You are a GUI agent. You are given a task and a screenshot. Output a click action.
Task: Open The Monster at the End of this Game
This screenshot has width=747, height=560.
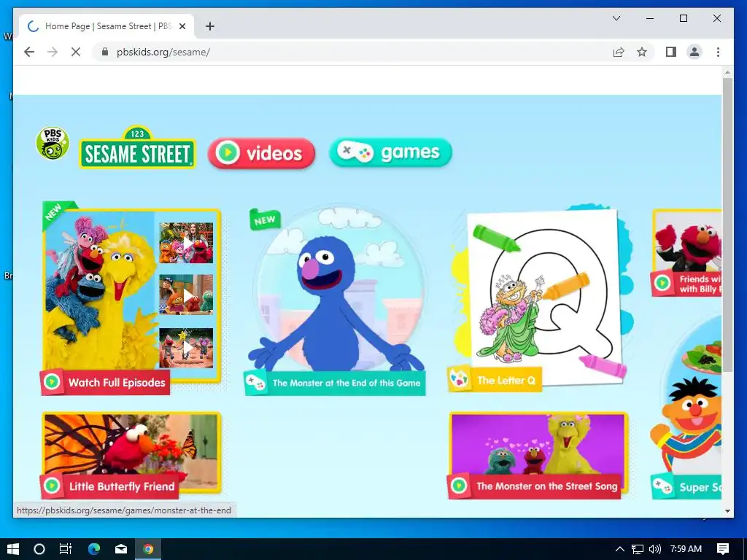pyautogui.click(x=347, y=383)
